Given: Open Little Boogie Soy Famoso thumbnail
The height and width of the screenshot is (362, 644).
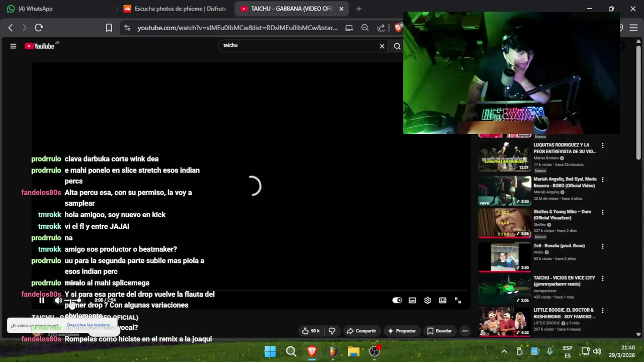Looking at the screenshot, I should click(x=505, y=321).
